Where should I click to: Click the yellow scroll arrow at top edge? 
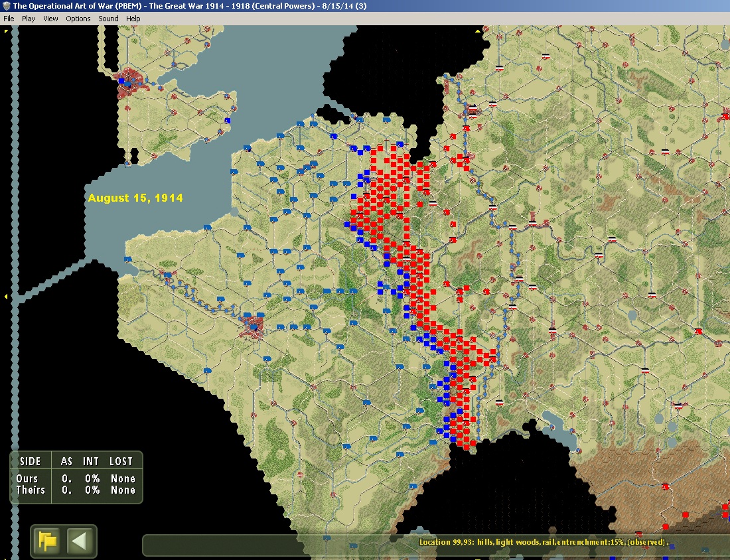(477, 30)
